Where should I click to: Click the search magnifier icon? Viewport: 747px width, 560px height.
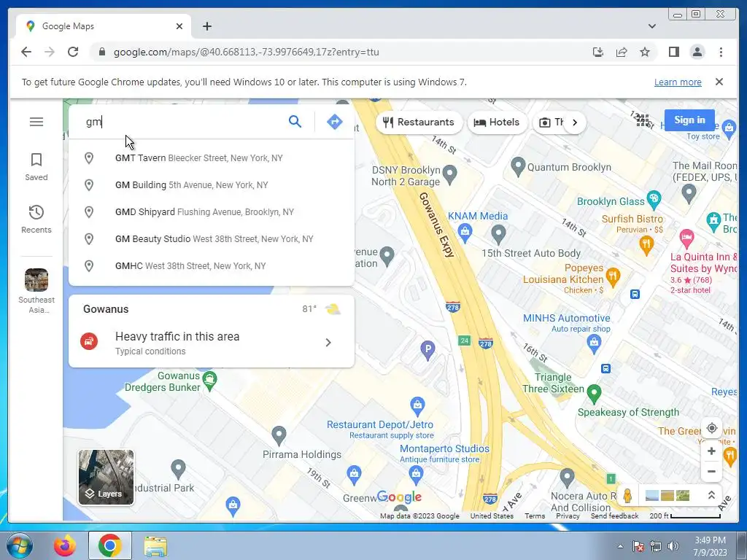(295, 122)
